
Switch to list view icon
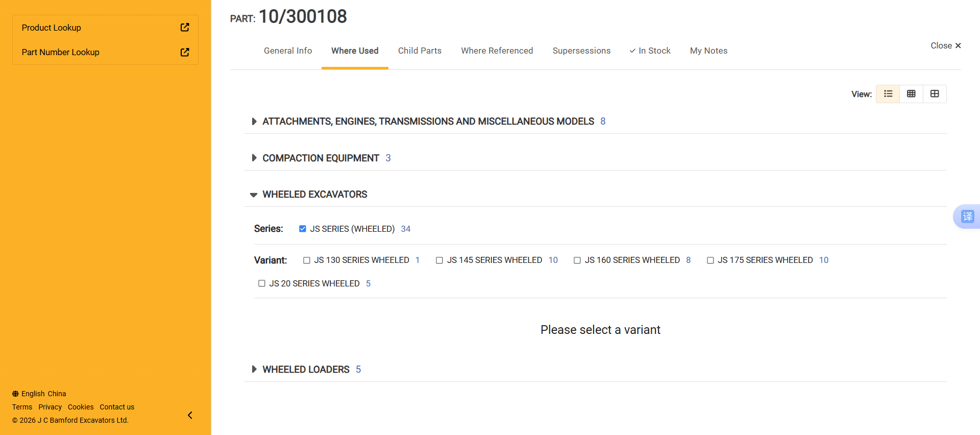tap(888, 94)
